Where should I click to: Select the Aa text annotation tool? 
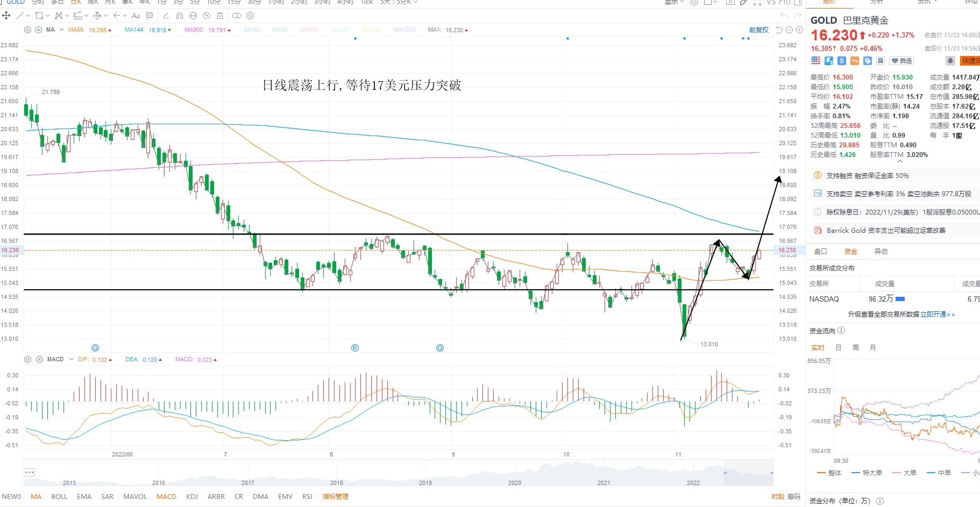pos(136,16)
